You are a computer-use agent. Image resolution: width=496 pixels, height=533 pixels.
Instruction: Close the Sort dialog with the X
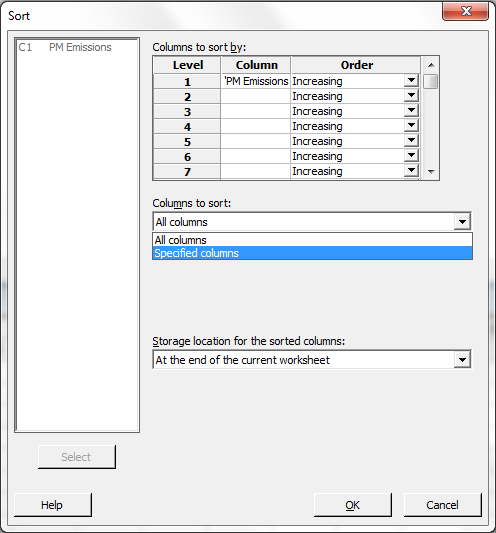[465, 11]
